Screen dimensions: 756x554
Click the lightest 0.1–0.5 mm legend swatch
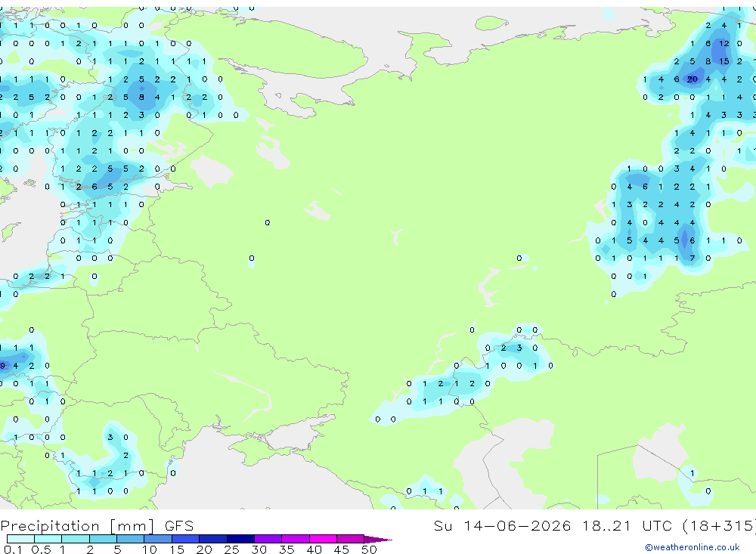pos(20,539)
